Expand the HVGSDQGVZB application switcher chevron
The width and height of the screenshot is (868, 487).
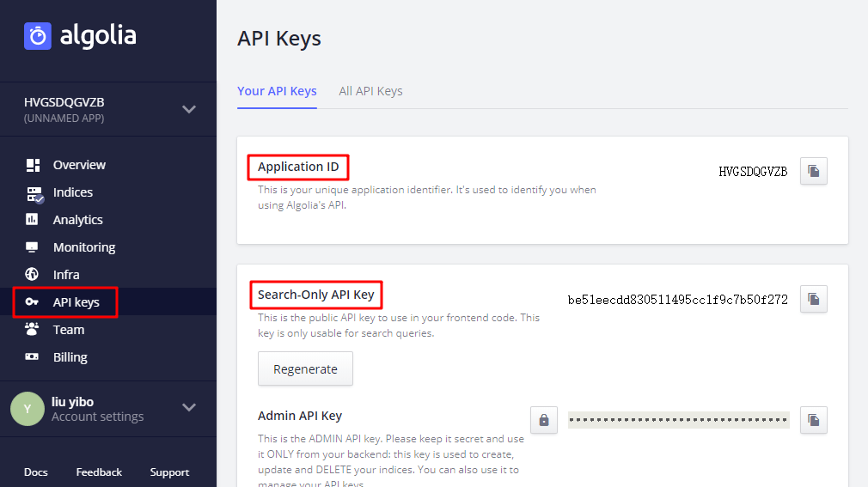(x=189, y=109)
